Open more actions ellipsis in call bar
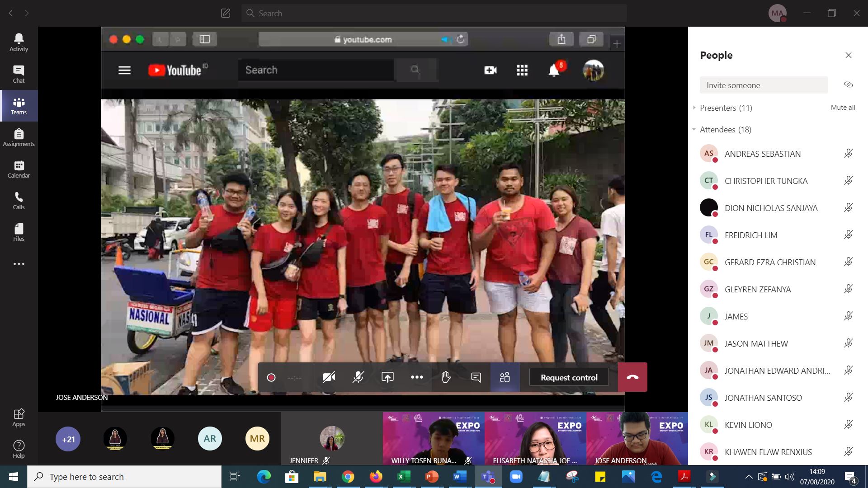The image size is (868, 488). tap(417, 377)
